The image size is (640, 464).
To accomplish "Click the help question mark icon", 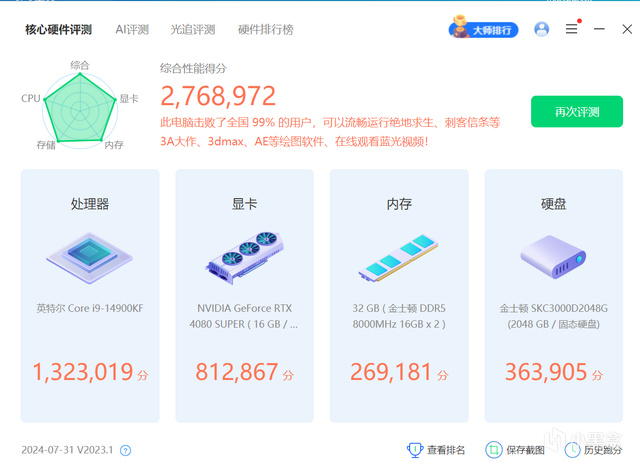I will 125,450.
